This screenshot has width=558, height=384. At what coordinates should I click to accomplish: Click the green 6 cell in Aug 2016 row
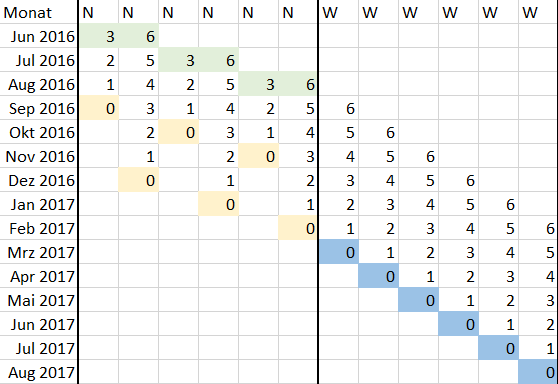click(x=298, y=84)
